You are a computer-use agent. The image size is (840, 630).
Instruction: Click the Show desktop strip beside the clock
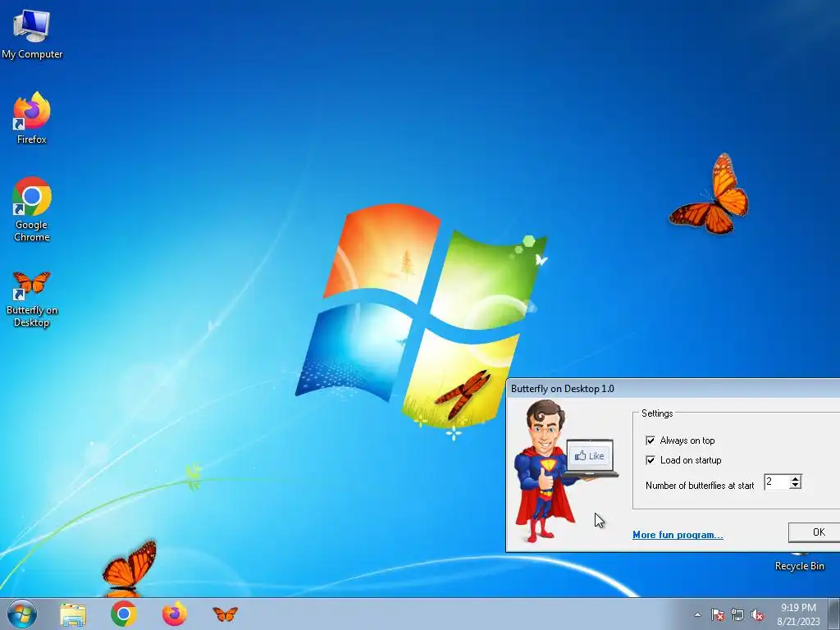(834, 614)
